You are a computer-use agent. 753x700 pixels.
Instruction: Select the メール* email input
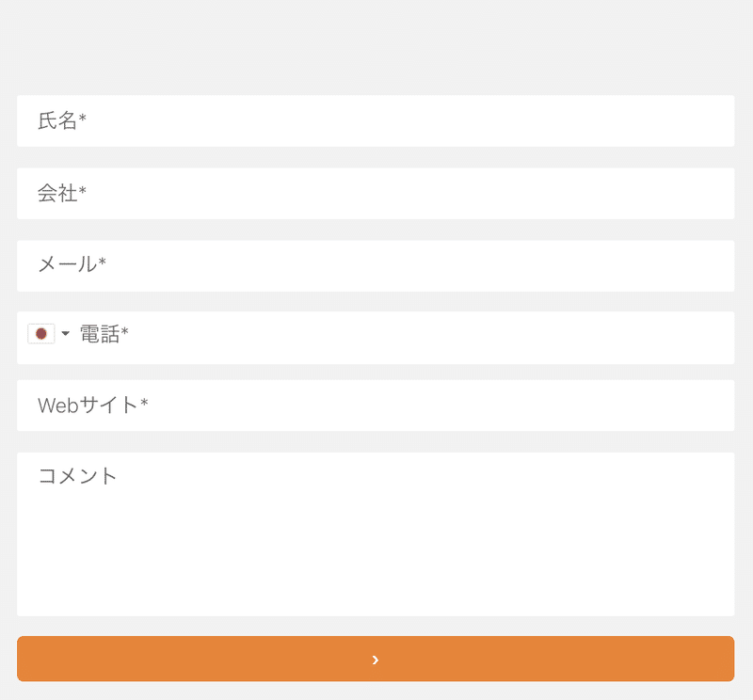coord(376,265)
